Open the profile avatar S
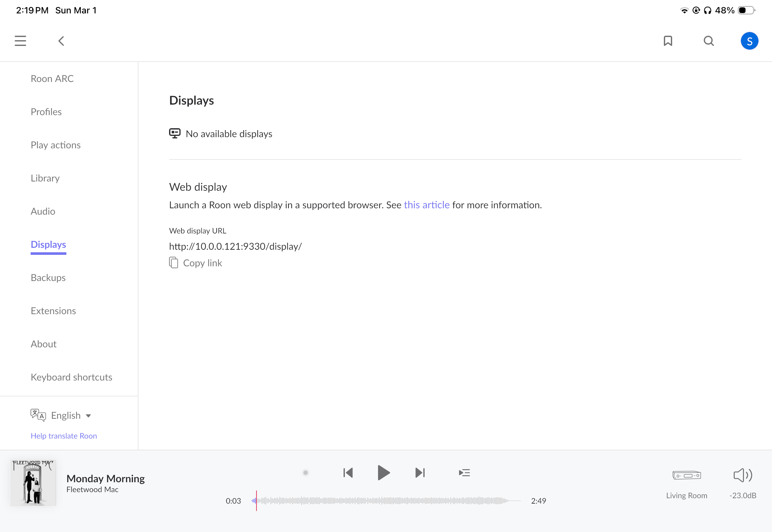The width and height of the screenshot is (772, 532). coord(749,41)
